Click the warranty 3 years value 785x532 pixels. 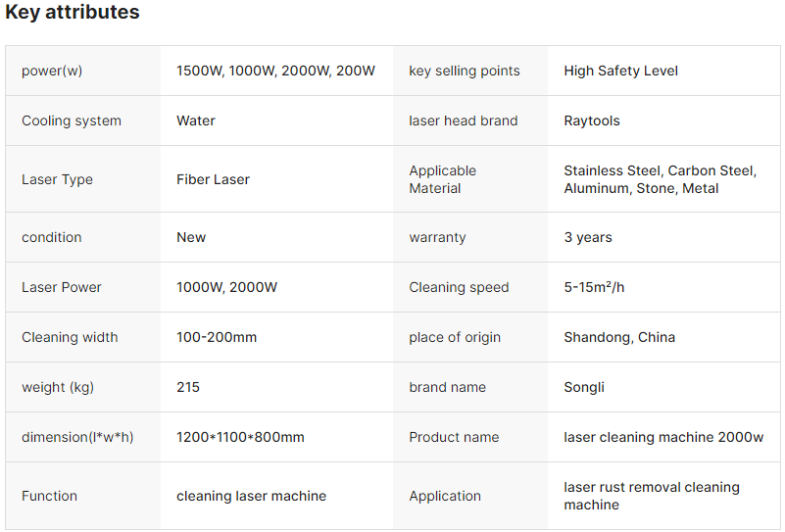pyautogui.click(x=588, y=237)
